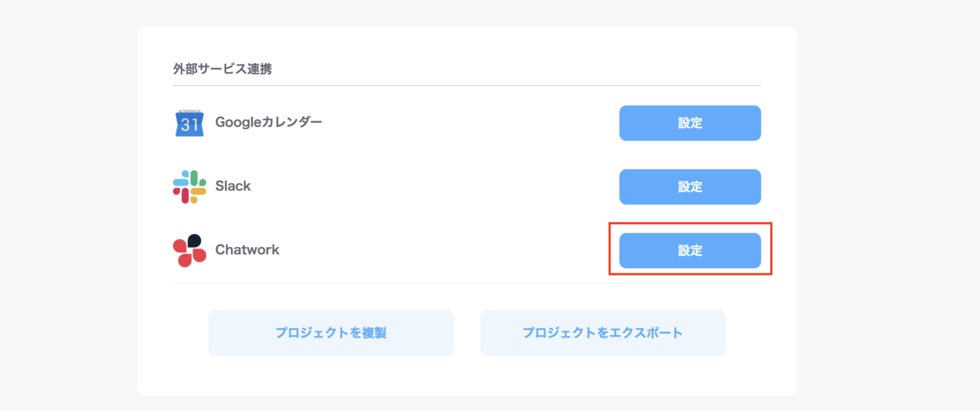Open the Slack 設定 button
This screenshot has width=980, height=411.
[x=690, y=186]
